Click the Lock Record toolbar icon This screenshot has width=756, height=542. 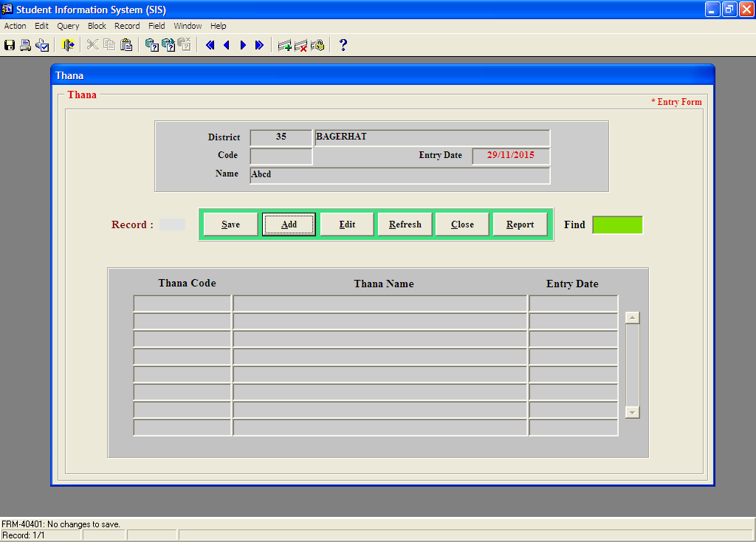coord(317,45)
